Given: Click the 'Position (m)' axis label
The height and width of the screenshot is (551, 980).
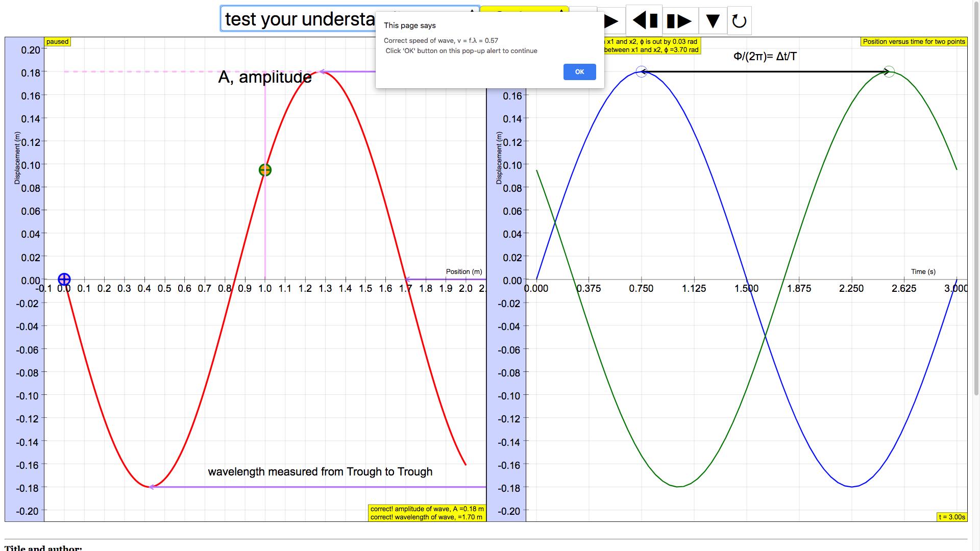Looking at the screenshot, I should tap(464, 271).
